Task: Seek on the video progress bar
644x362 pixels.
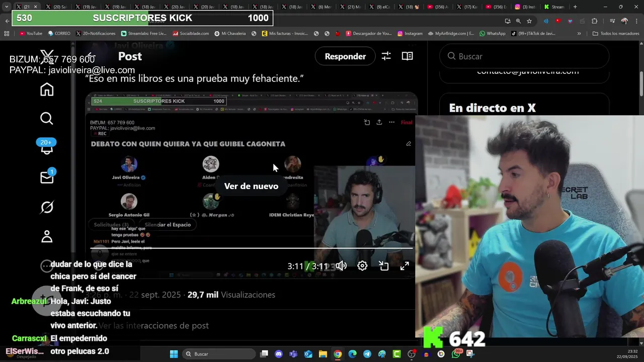Action: tap(252, 248)
